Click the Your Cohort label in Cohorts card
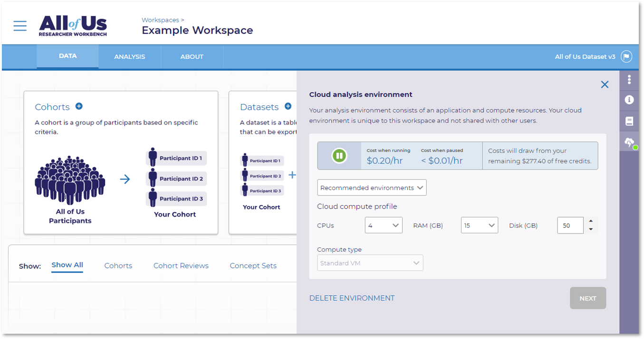The height and width of the screenshot is (339, 644). click(x=175, y=214)
